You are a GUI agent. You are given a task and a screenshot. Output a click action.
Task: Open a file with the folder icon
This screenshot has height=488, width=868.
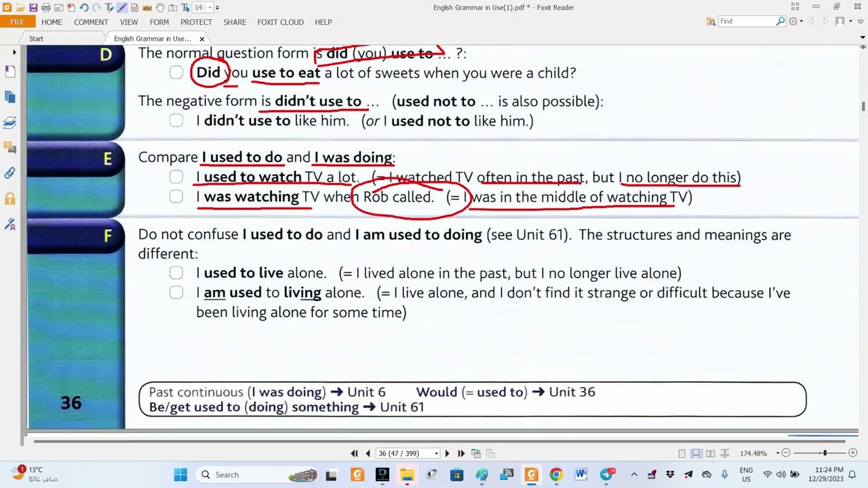pos(20,7)
